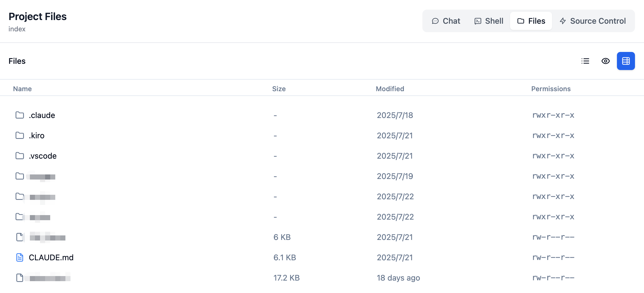The width and height of the screenshot is (644, 293).
Task: Sort by the Size column header
Action: (x=279, y=89)
